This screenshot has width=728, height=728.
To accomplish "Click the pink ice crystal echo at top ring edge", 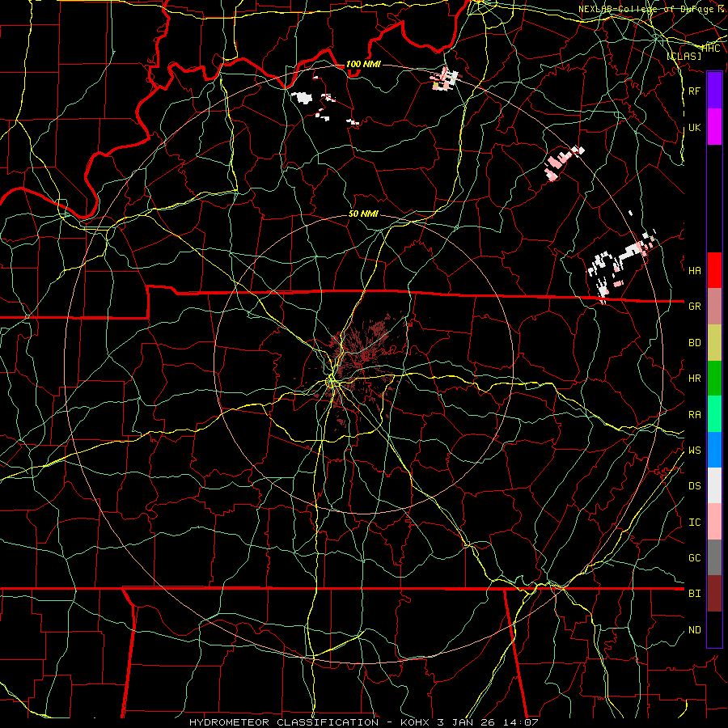I will coord(445,79).
